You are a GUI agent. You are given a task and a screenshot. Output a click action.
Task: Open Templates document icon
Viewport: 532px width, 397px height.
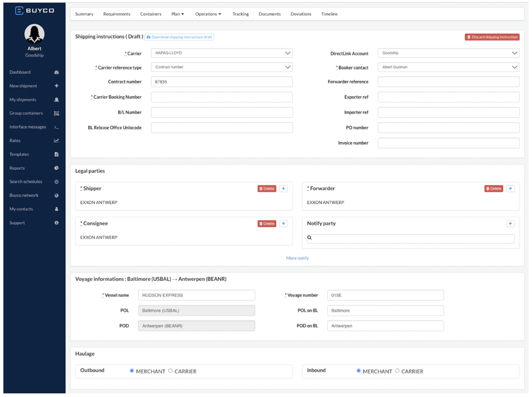pyautogui.click(x=56, y=154)
